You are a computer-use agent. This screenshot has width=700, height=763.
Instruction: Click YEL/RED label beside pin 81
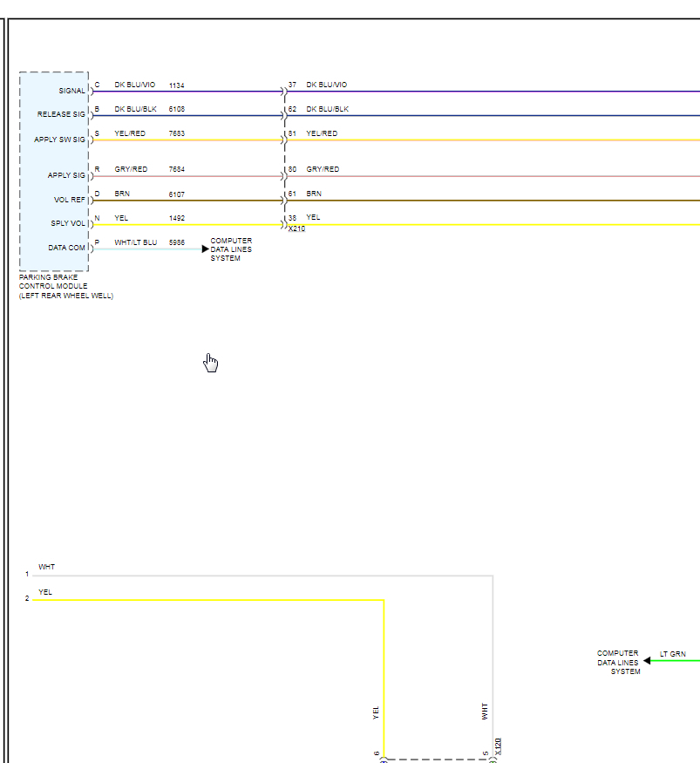click(322, 133)
